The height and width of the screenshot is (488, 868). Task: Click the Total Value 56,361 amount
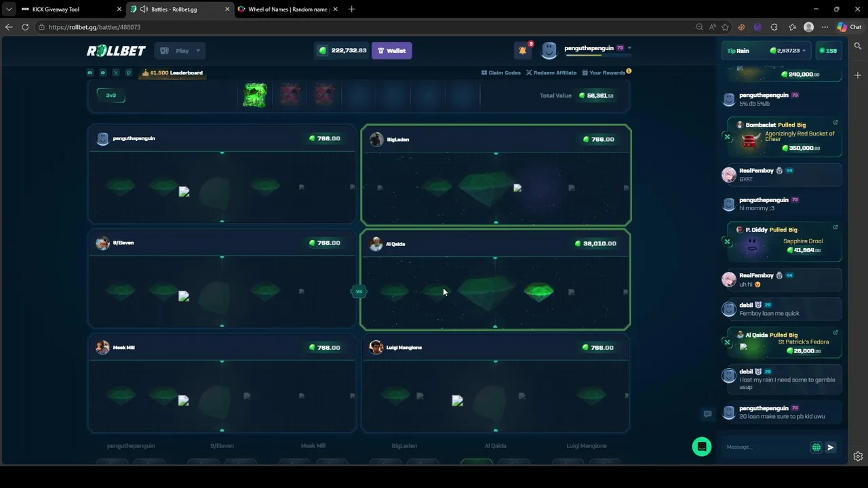coord(596,96)
